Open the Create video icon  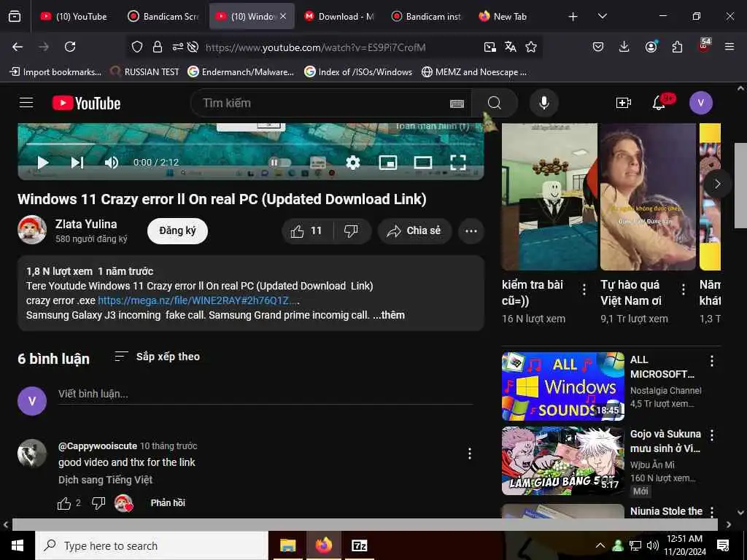coord(623,103)
